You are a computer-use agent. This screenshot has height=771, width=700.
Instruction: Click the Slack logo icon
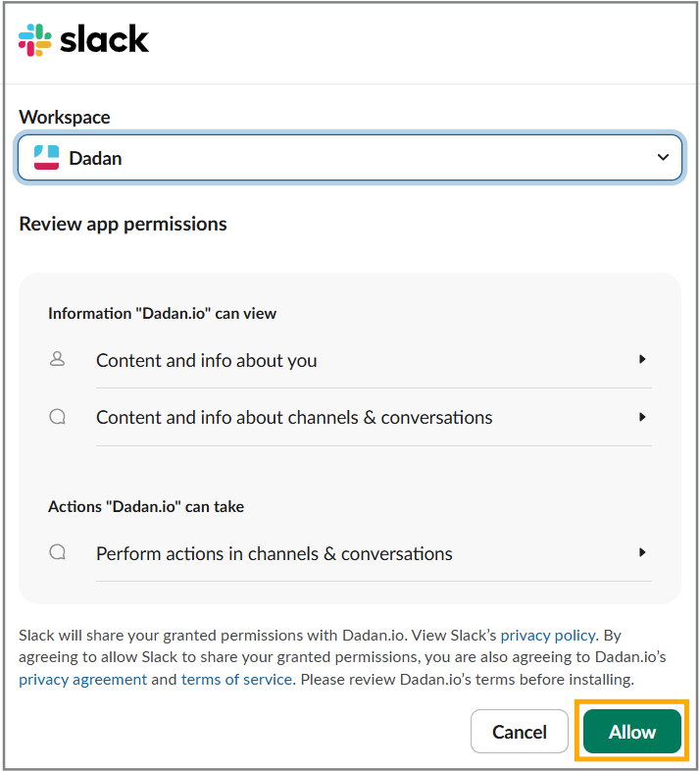[x=34, y=39]
